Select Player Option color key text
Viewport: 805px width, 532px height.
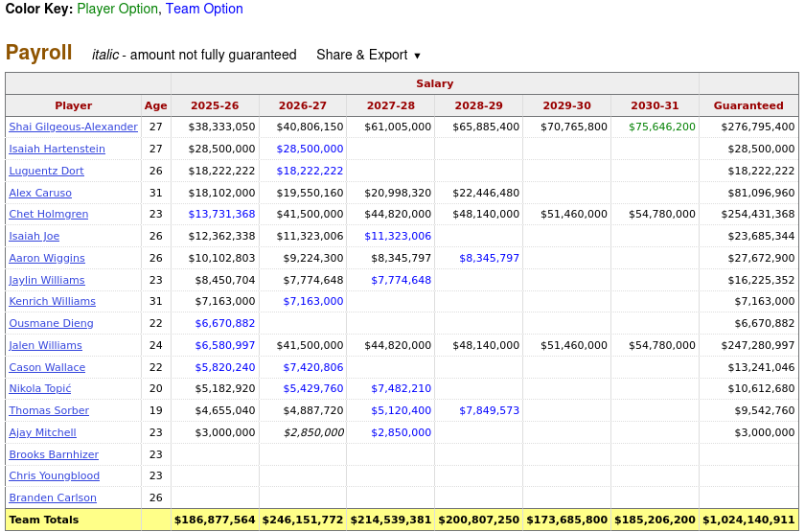tap(118, 9)
